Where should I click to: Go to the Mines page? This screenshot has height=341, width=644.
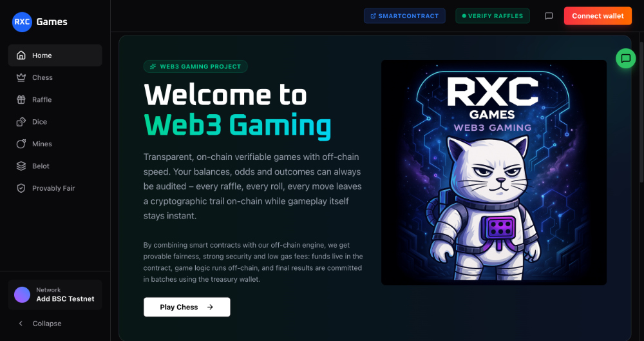tap(42, 144)
